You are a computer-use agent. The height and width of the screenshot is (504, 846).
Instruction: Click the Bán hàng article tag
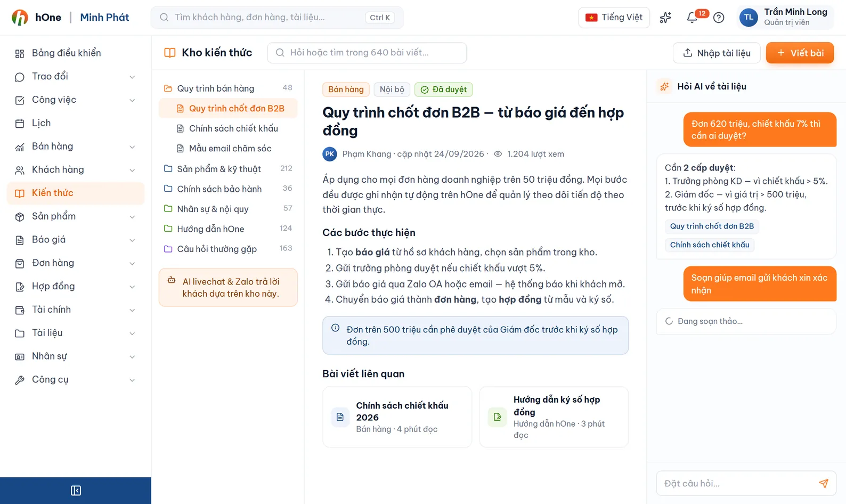pyautogui.click(x=346, y=90)
